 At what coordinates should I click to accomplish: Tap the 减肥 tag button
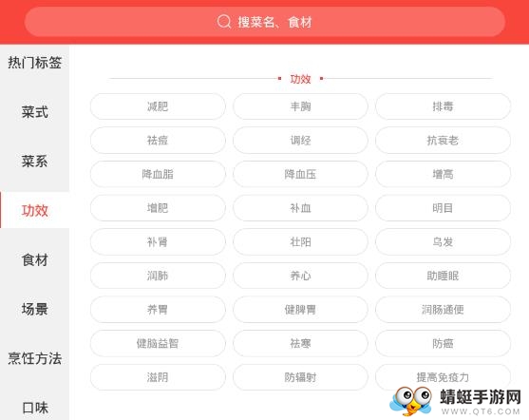[158, 106]
